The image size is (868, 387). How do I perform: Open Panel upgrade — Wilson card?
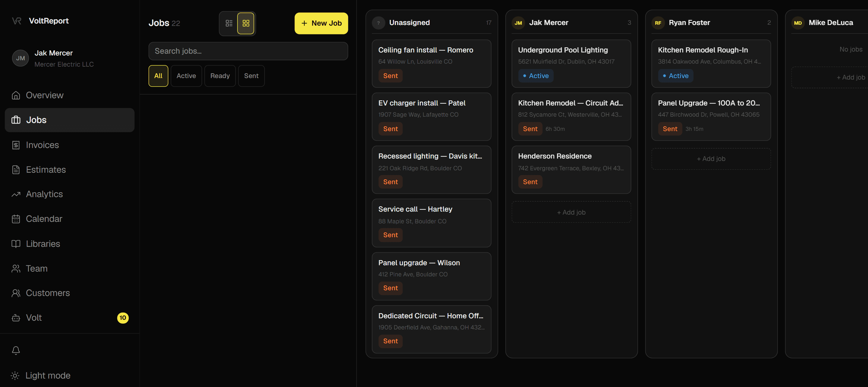[432, 276]
